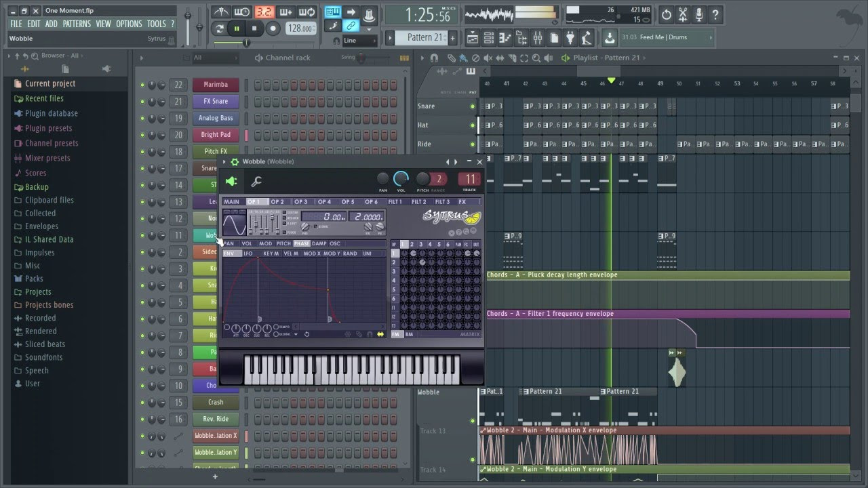The width and height of the screenshot is (868, 488).
Task: Toggle the countdown before recording icon
Action: (264, 12)
